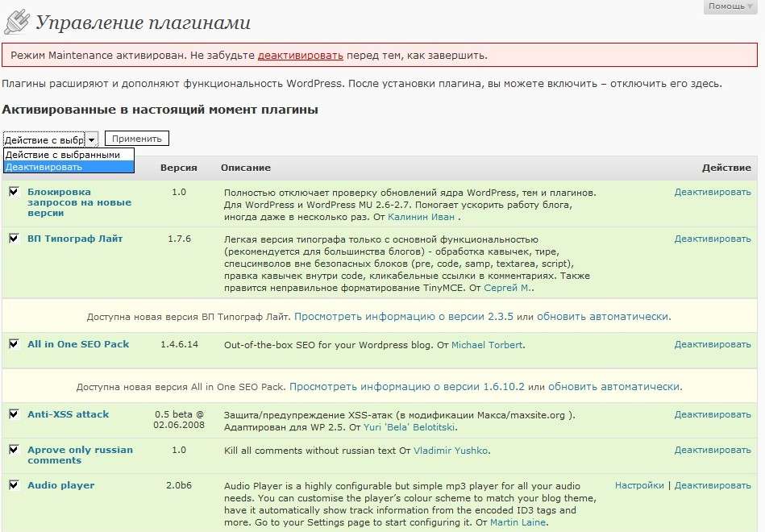Select 'Действие с выбранными' dropdown option
This screenshot has height=532, width=765.
tap(69, 155)
